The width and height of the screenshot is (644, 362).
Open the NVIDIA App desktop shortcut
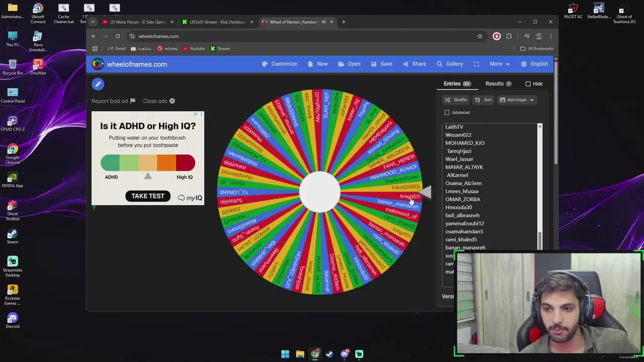coord(13,179)
